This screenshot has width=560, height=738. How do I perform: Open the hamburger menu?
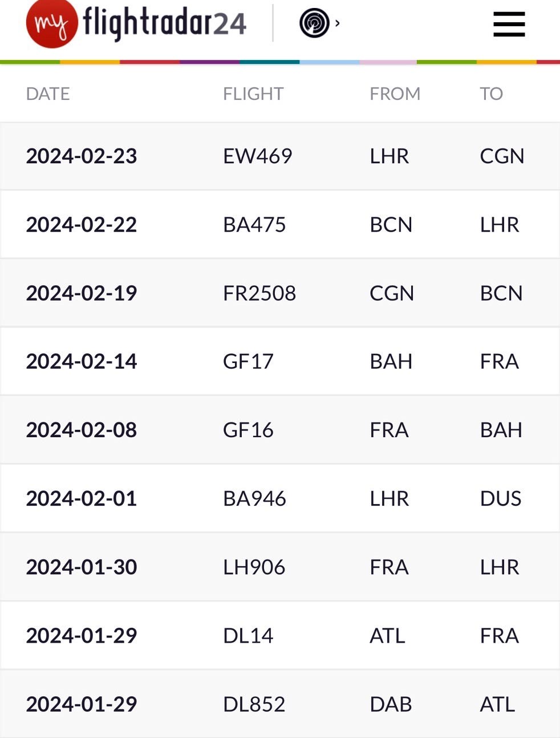coord(509,25)
